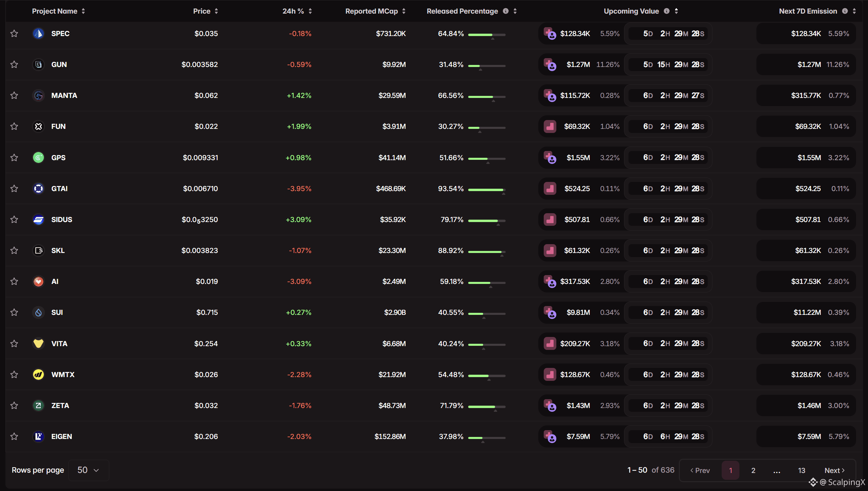The width and height of the screenshot is (868, 491).
Task: Click the GUN token logo icon
Action: pyautogui.click(x=38, y=65)
